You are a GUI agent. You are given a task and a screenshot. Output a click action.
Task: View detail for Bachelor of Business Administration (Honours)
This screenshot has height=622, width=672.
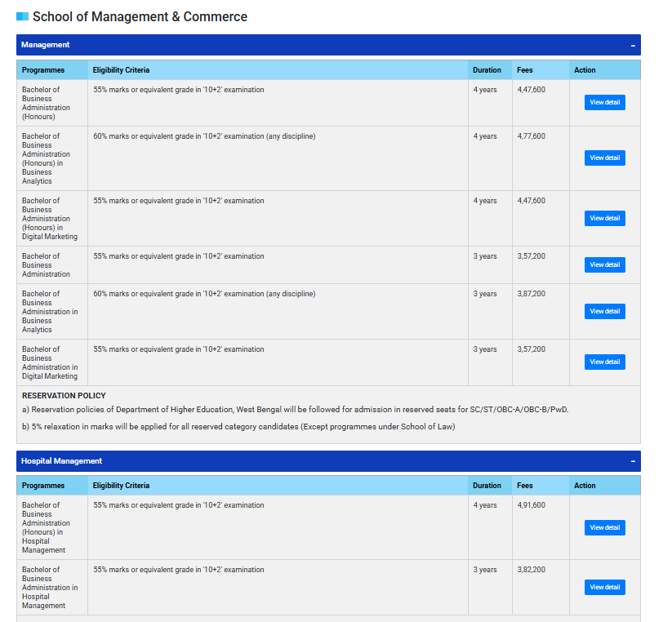[604, 102]
